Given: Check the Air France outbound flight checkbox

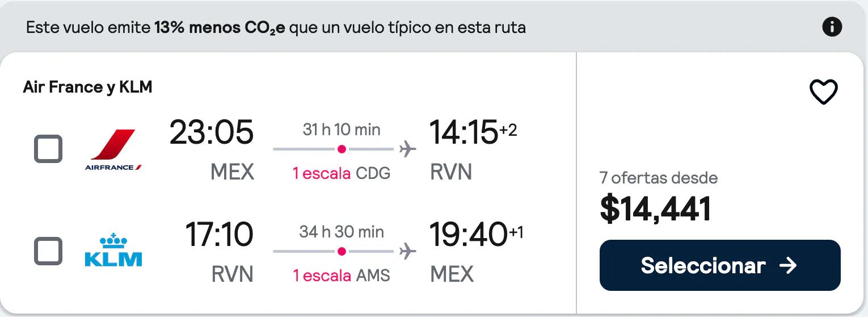Looking at the screenshot, I should [48, 149].
